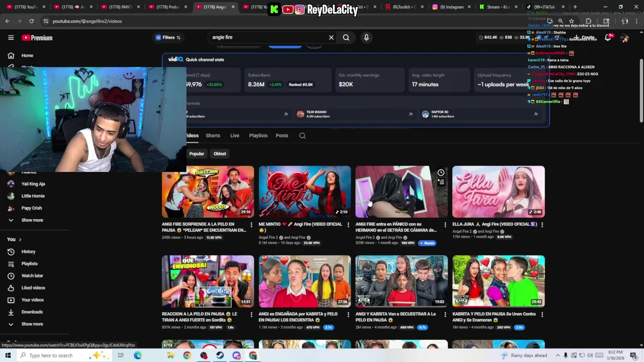Screen dimensions: 644x362
Task: Open the account avatar menu
Action: point(624,38)
